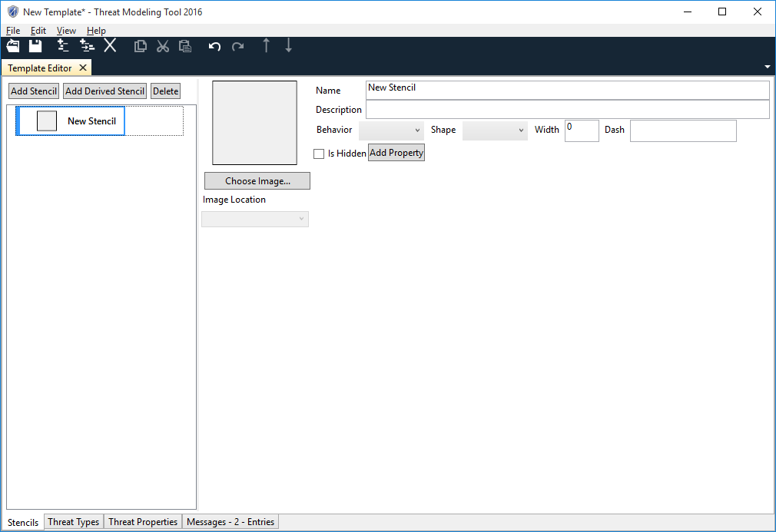Click the delete X toolbar icon
The image size is (776, 532).
(x=110, y=46)
